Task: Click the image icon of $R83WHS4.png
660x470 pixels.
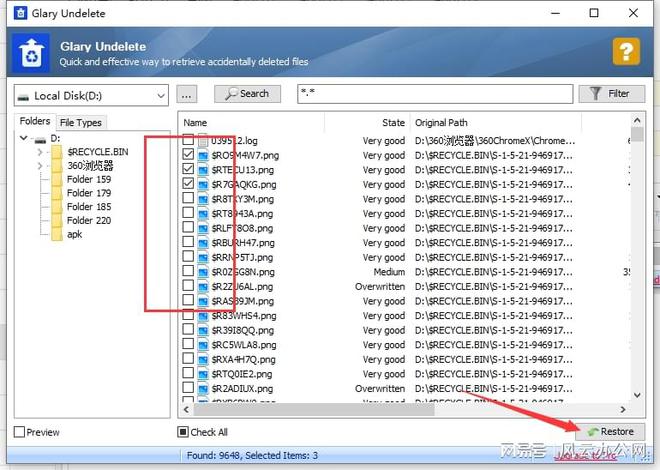Action: [x=203, y=316]
